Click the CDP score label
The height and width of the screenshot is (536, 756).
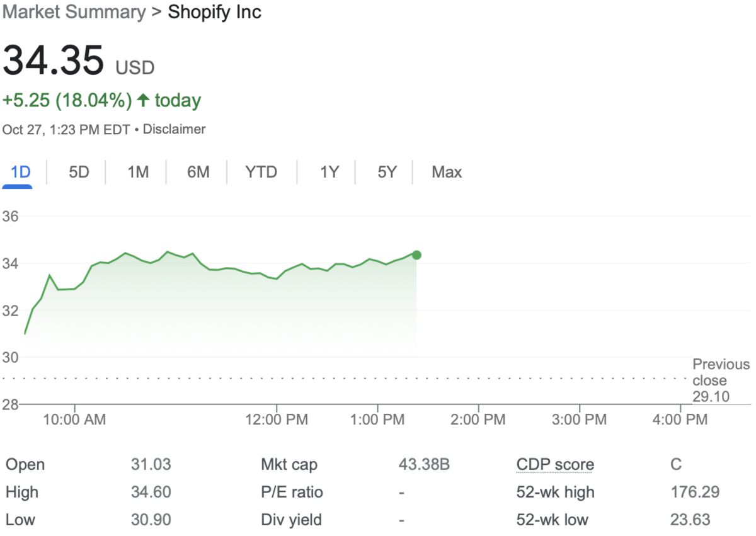pyautogui.click(x=555, y=465)
